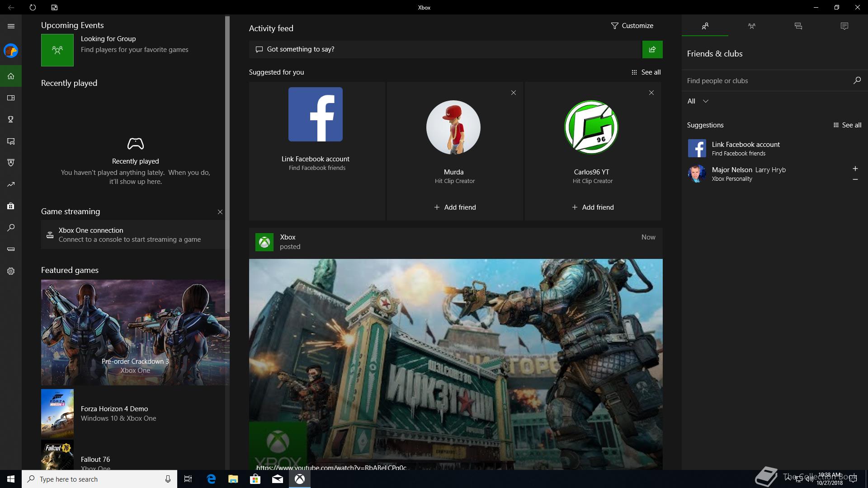
Task: Open Achievements trophy icon
Action: point(11,119)
